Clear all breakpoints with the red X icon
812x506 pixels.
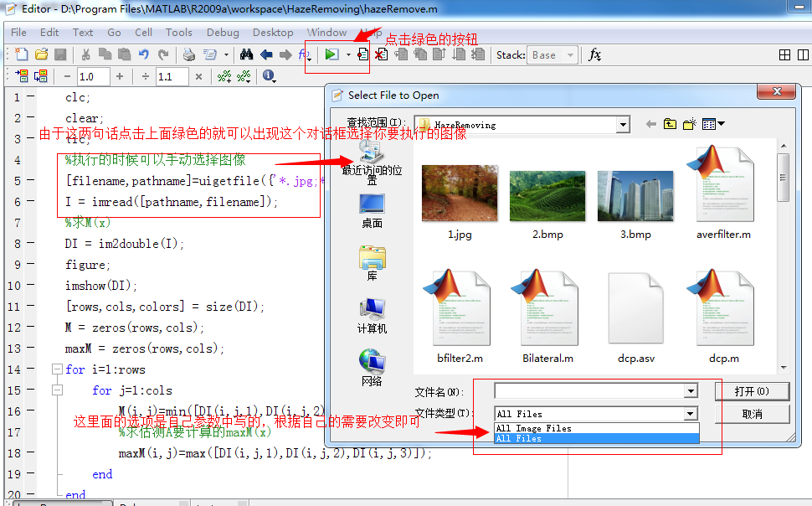[382, 54]
